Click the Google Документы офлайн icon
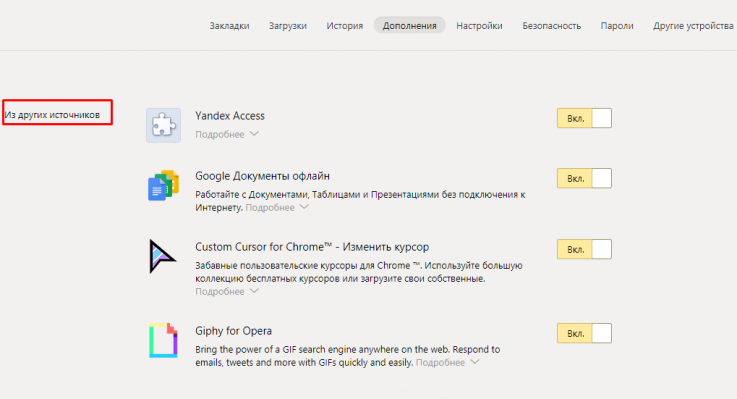 [x=163, y=185]
